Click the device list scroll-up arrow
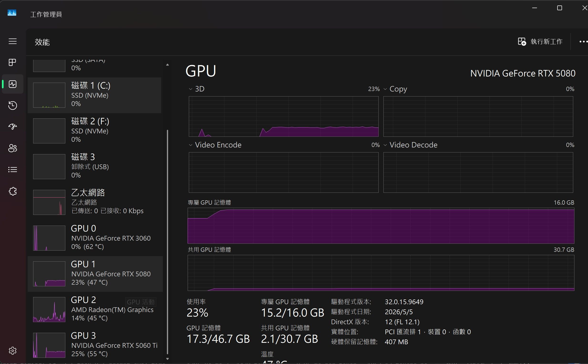 (167, 65)
